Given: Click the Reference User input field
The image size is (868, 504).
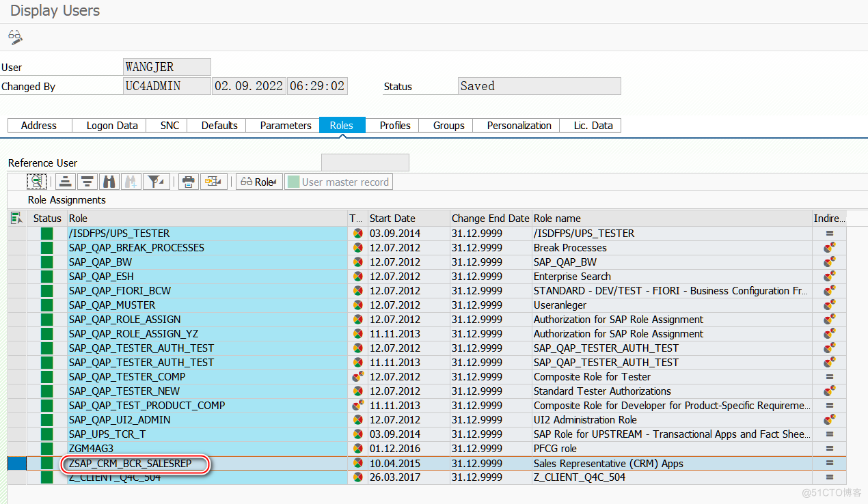Looking at the screenshot, I should coord(364,162).
